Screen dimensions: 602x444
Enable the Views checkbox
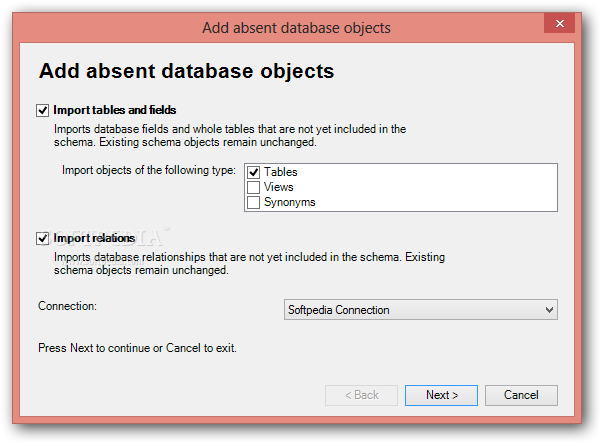point(253,187)
